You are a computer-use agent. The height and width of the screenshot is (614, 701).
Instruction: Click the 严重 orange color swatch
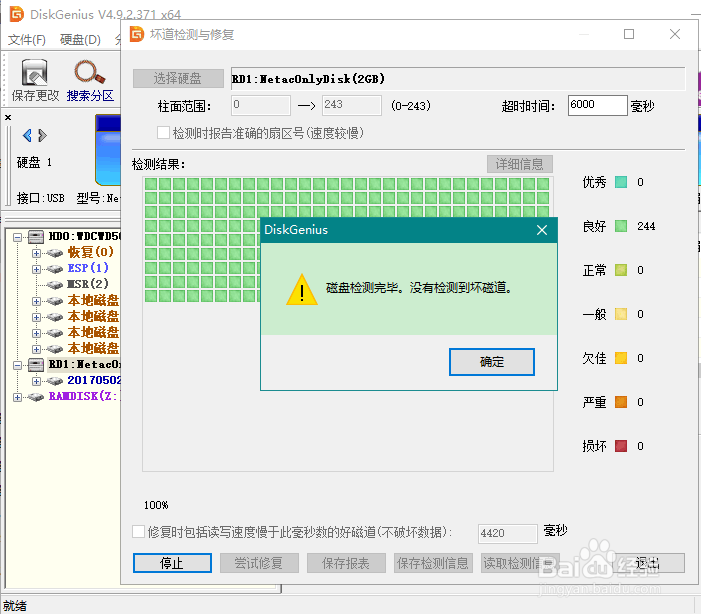pos(621,402)
